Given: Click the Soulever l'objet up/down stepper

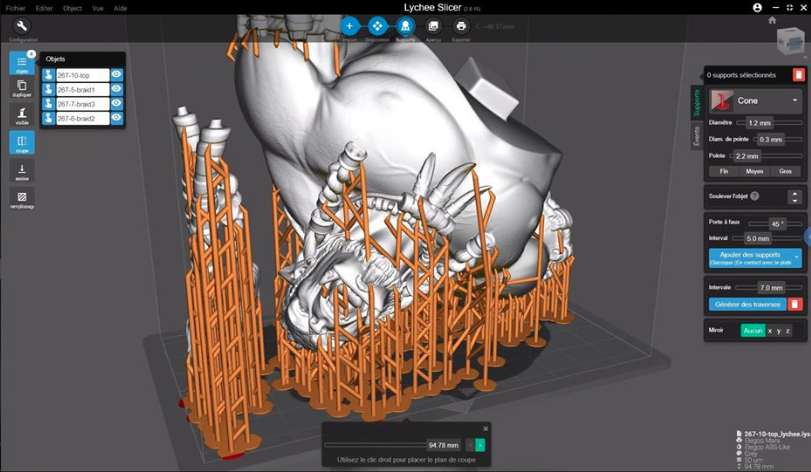Looking at the screenshot, I should (x=795, y=196).
